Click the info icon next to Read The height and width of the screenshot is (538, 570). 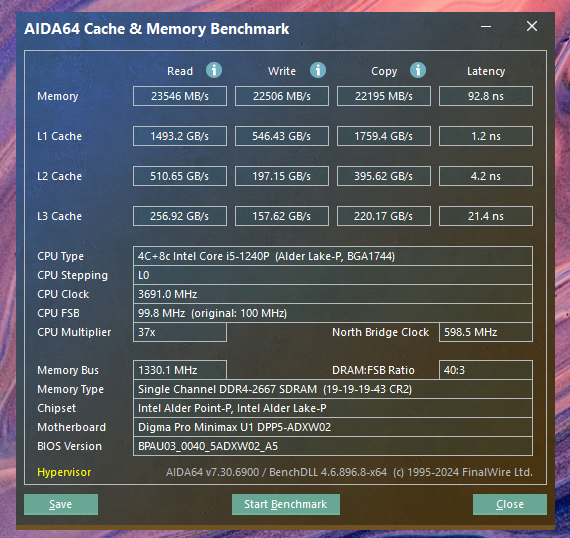pyautogui.click(x=214, y=70)
